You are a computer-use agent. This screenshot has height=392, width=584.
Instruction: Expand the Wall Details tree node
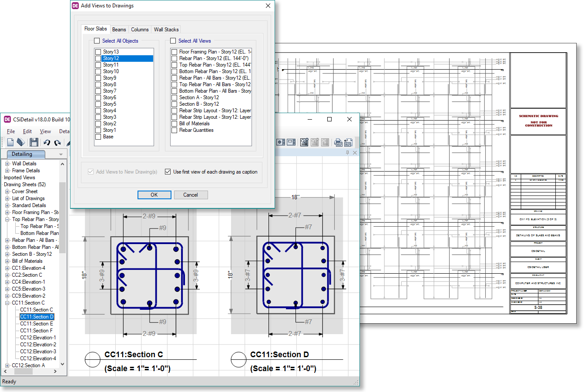(7, 164)
